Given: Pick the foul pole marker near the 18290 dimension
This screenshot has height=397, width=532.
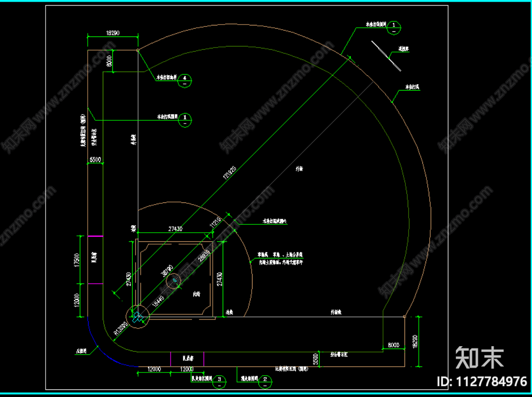Looking at the screenshot, I should [x=138, y=50].
